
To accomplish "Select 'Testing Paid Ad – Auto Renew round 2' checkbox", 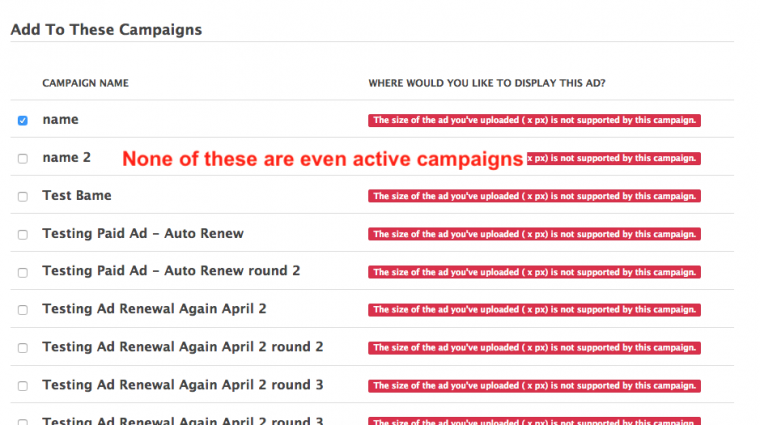I will point(22,273).
